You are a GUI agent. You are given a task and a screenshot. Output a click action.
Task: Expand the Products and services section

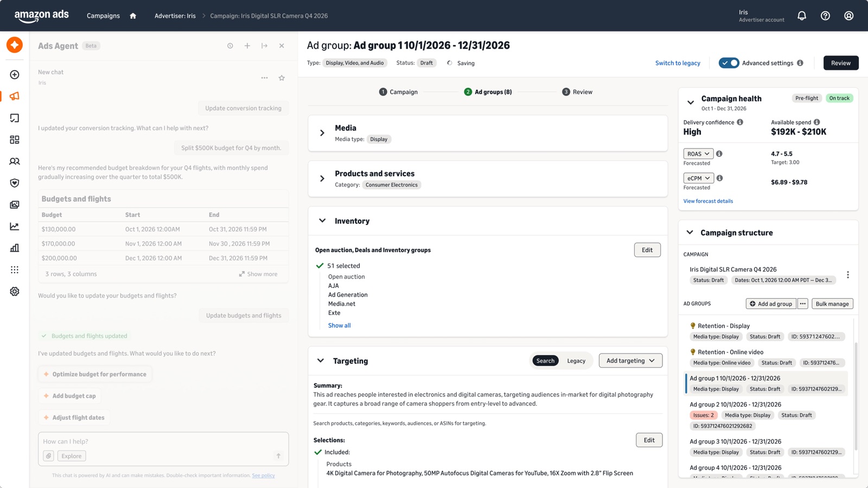(322, 178)
